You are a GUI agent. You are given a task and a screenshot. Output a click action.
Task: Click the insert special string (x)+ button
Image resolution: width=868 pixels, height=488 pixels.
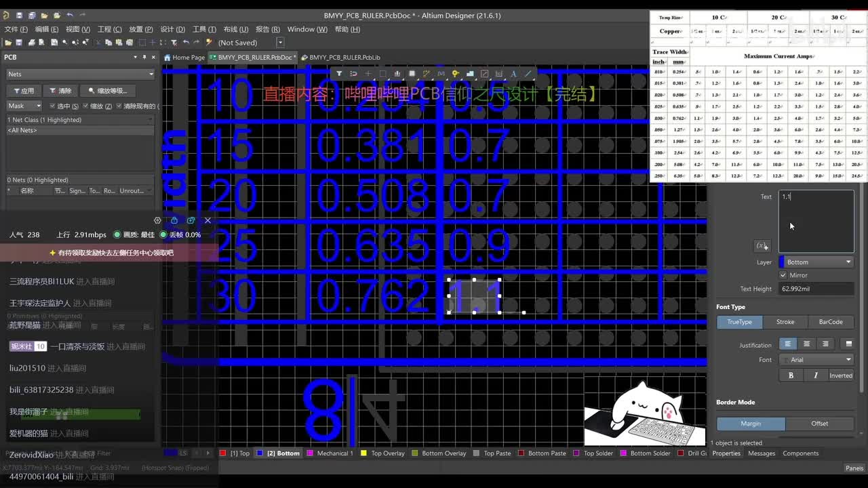(x=762, y=246)
